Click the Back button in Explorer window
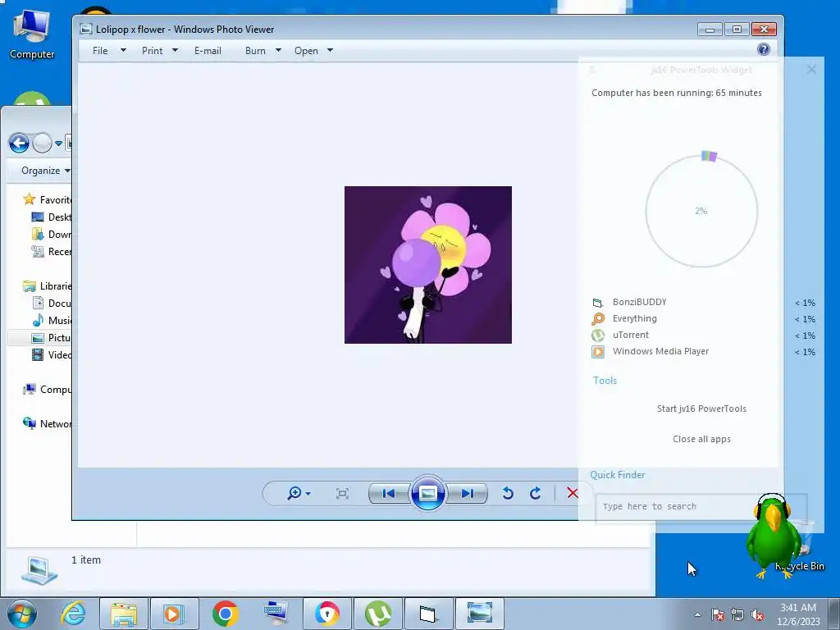Screen dimensions: 840x630 coord(19,143)
